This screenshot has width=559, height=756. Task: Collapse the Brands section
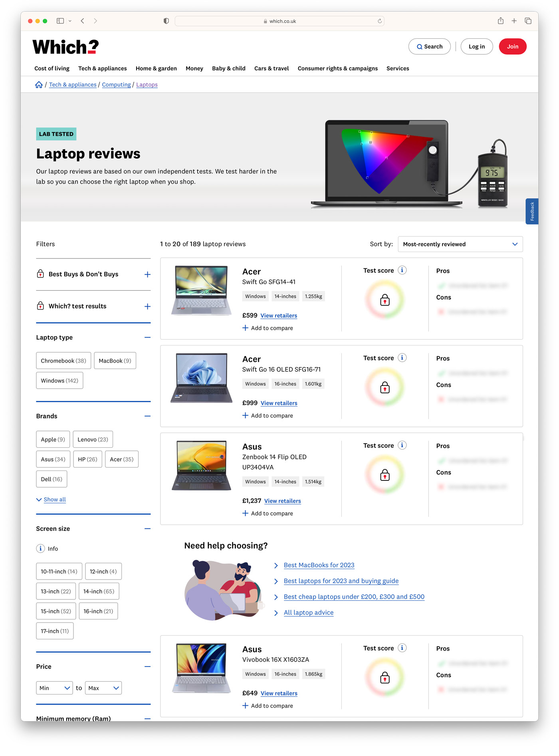point(147,416)
